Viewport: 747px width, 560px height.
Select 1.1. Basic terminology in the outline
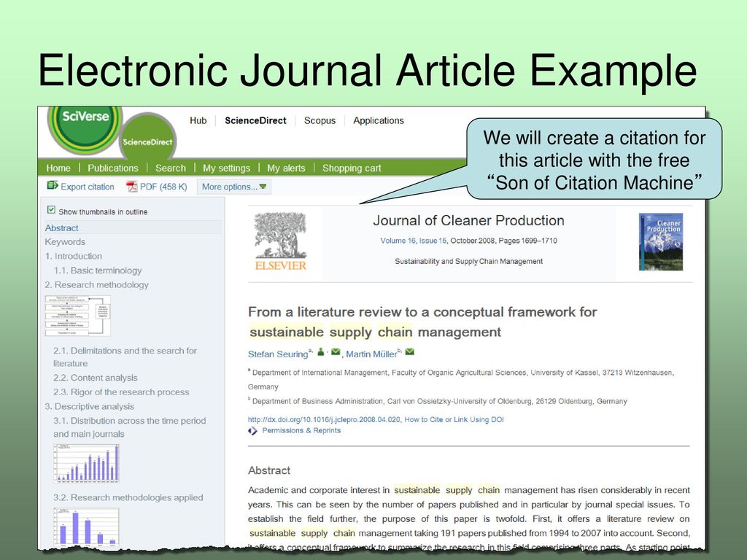click(x=98, y=271)
